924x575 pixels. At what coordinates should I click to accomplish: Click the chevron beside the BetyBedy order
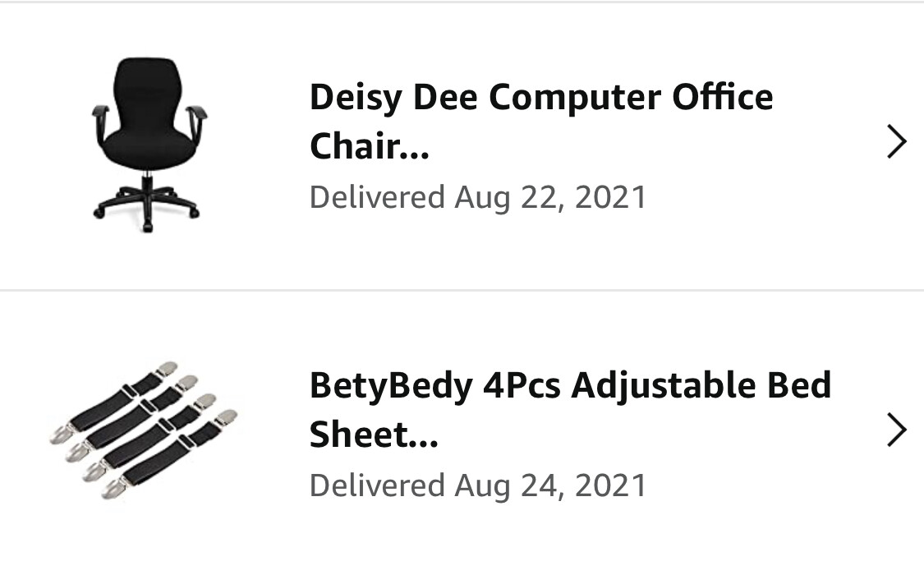pos(897,430)
